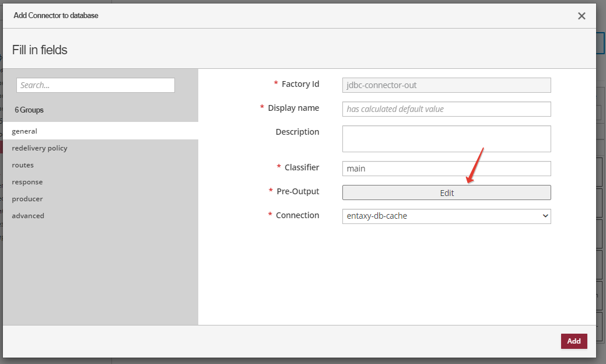Open the advanced group

28,216
